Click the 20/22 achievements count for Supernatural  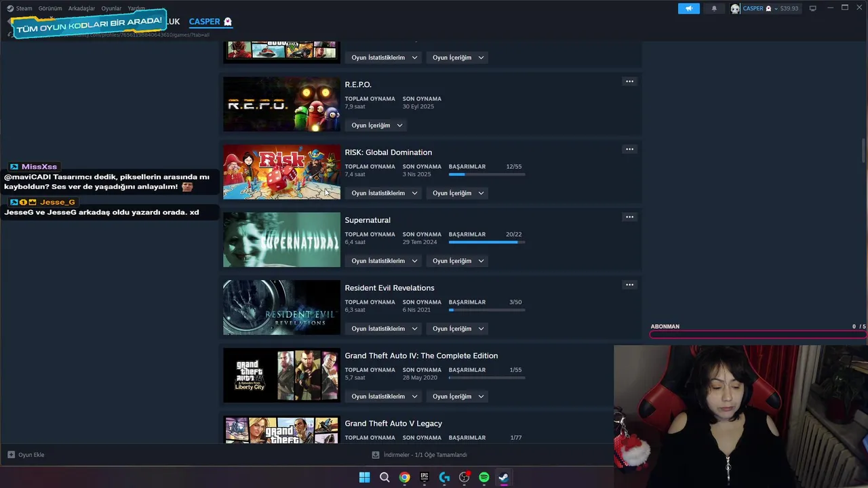(x=513, y=235)
